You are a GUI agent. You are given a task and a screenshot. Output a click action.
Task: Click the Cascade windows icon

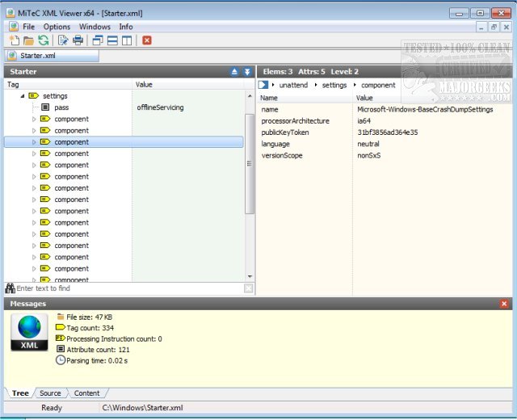pos(99,40)
